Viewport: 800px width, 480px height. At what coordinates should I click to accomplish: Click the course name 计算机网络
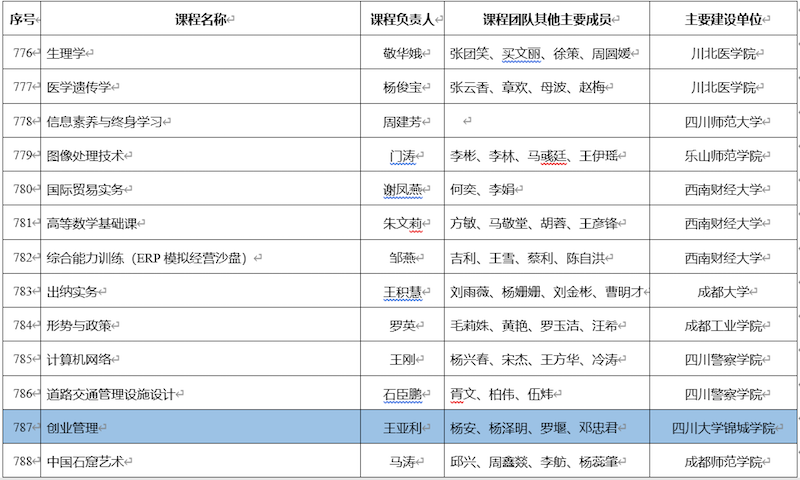pos(79,359)
